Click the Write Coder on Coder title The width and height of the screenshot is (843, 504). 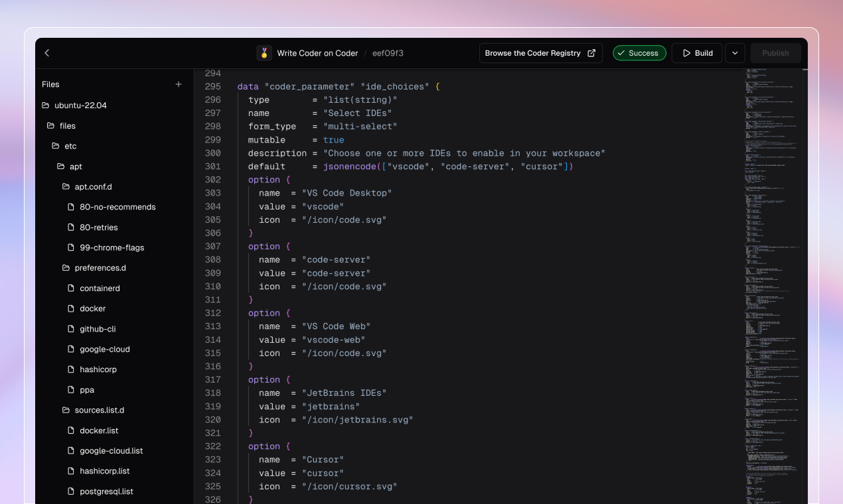coord(317,53)
